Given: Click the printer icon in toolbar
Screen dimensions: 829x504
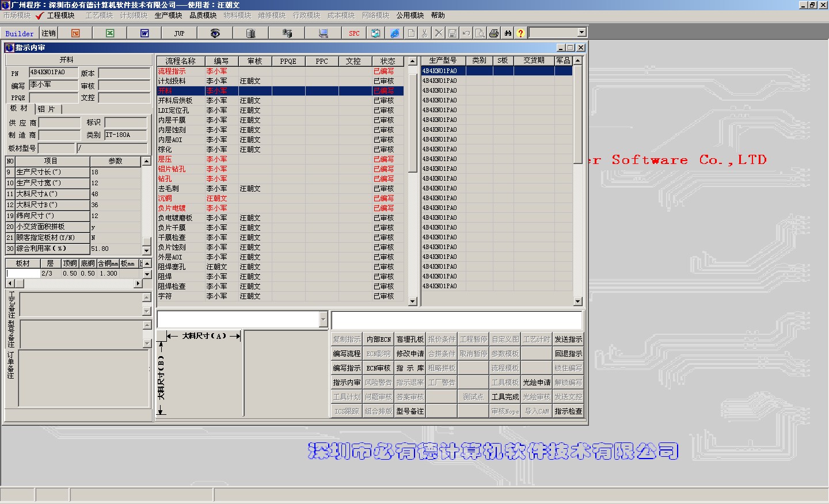Looking at the screenshot, I should (x=493, y=33).
